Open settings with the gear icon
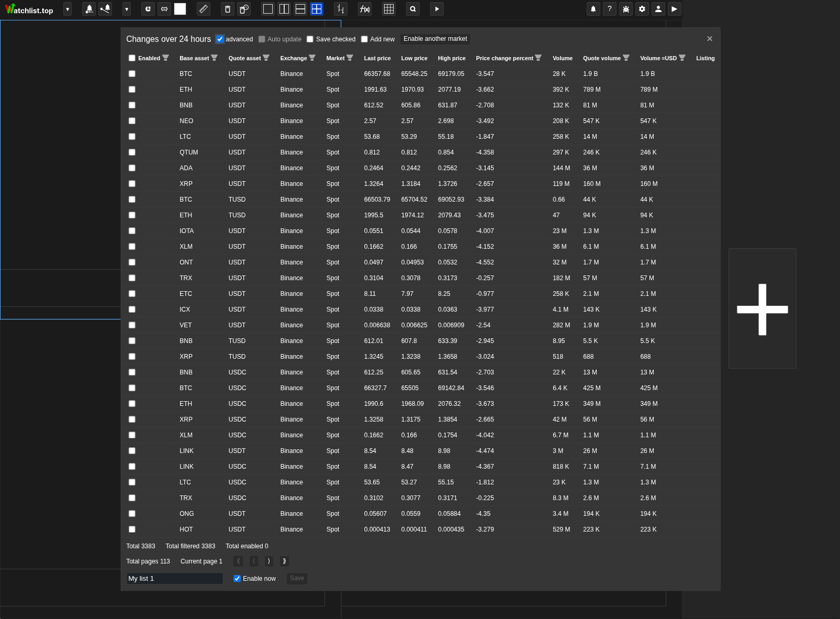Image resolution: width=840 pixels, height=619 pixels. [642, 9]
